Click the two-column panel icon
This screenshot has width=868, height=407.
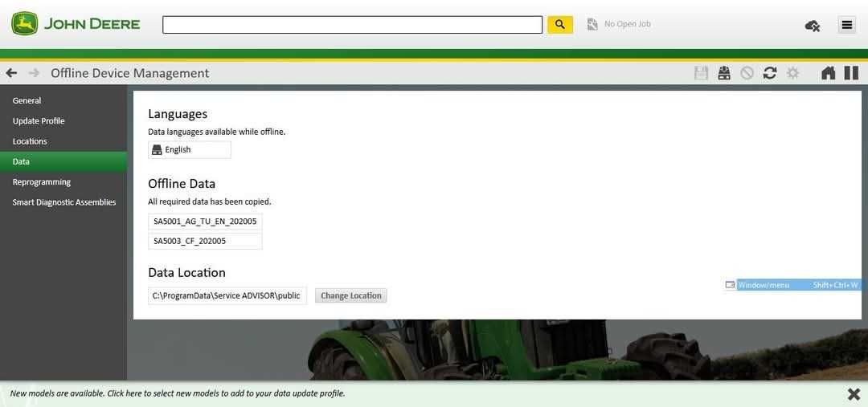(851, 73)
